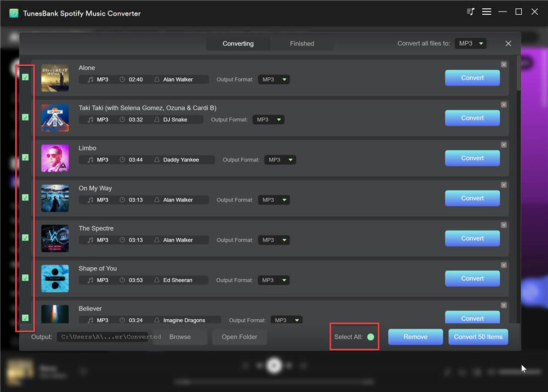Screen dimensions: 548x392
Task: Convert the Shape of You track
Action: (472, 279)
